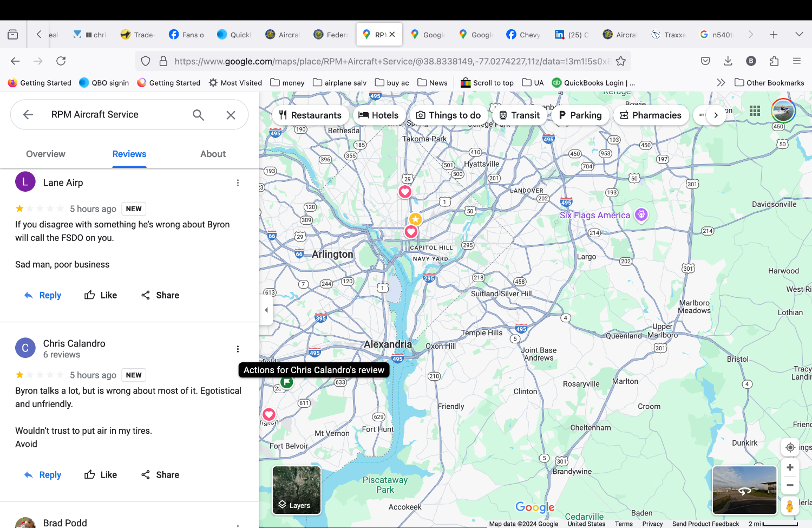Save page to Pocket icon
812x528 pixels.
705,61
